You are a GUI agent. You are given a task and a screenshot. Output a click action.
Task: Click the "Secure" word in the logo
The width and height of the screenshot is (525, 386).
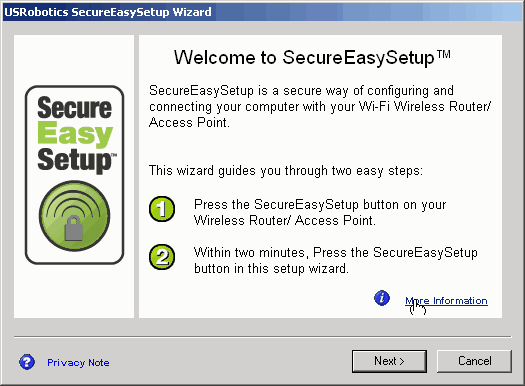pyautogui.click(x=74, y=108)
